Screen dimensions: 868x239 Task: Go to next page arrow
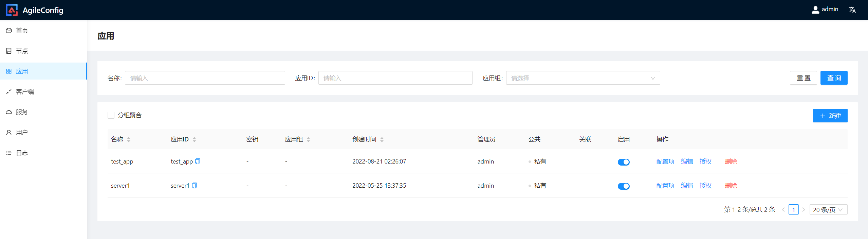pos(804,210)
